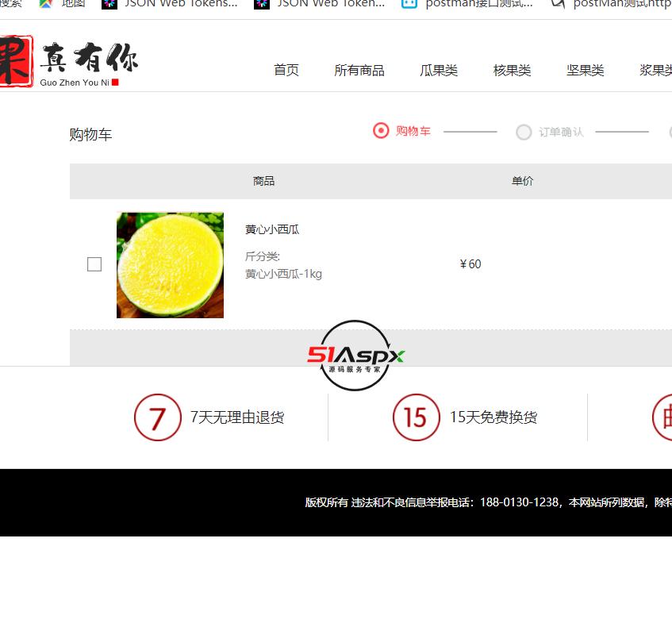672x619 pixels.
Task: Click the 15天免费换货 text
Action: tap(493, 417)
